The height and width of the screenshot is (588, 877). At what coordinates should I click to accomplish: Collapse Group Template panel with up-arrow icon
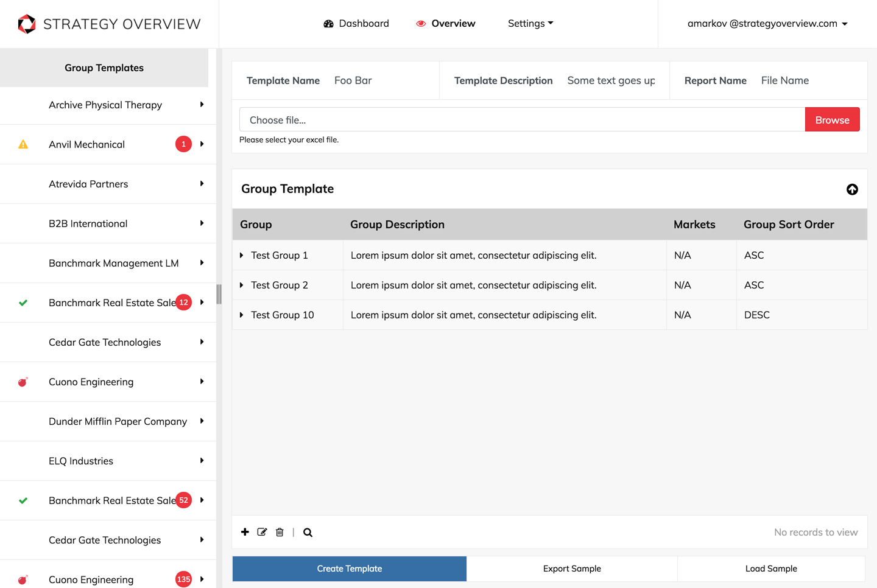(852, 189)
